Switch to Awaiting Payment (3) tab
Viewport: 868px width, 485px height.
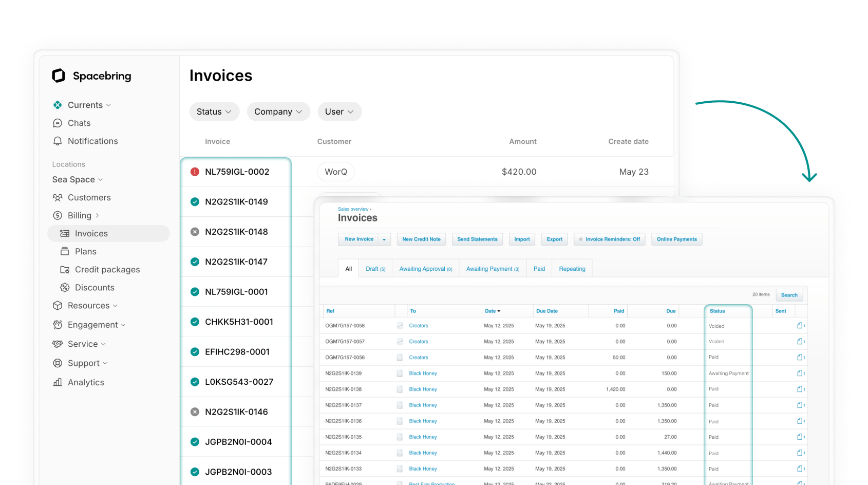tap(493, 269)
